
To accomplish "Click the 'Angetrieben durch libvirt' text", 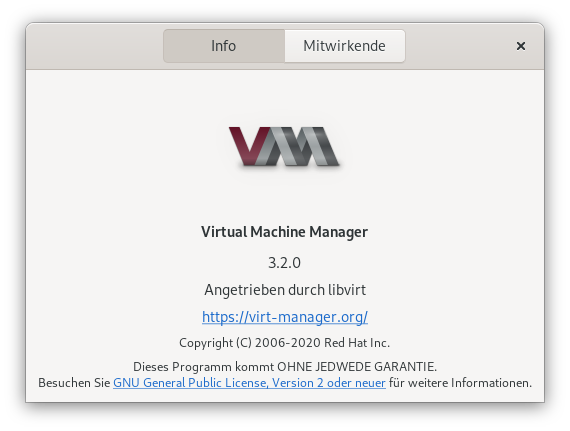I will (285, 290).
